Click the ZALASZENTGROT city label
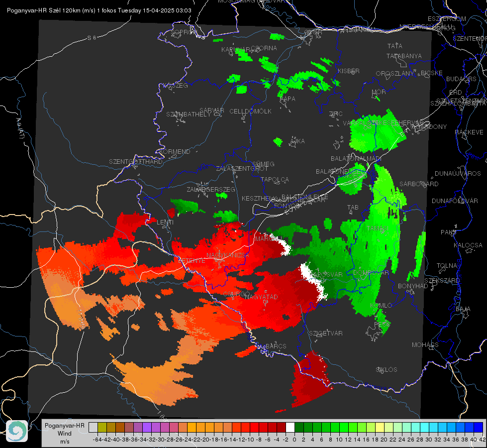 242,169
